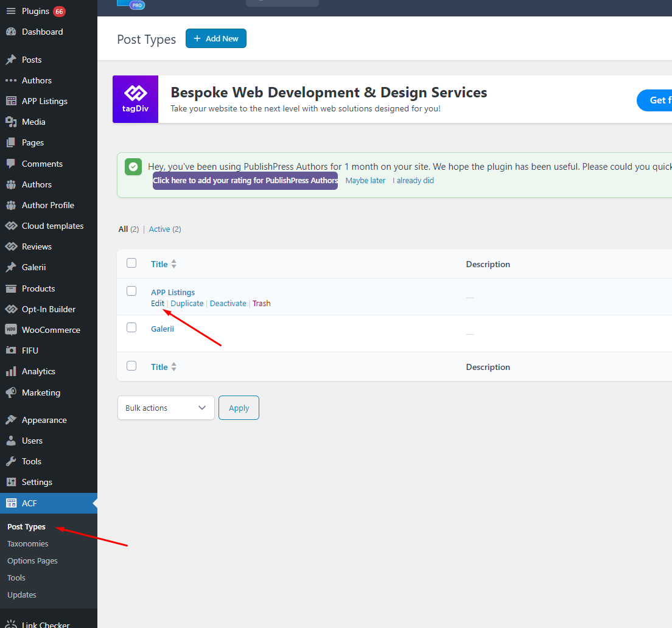The image size is (672, 628).
Task: Click the Apply bulk action button
Action: click(x=239, y=408)
